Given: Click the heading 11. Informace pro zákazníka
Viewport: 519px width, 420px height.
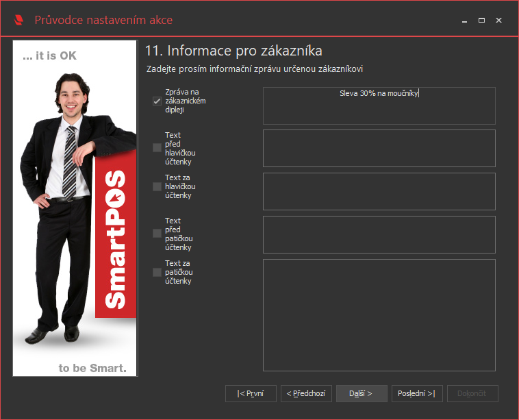Looking at the screenshot, I should coord(233,51).
